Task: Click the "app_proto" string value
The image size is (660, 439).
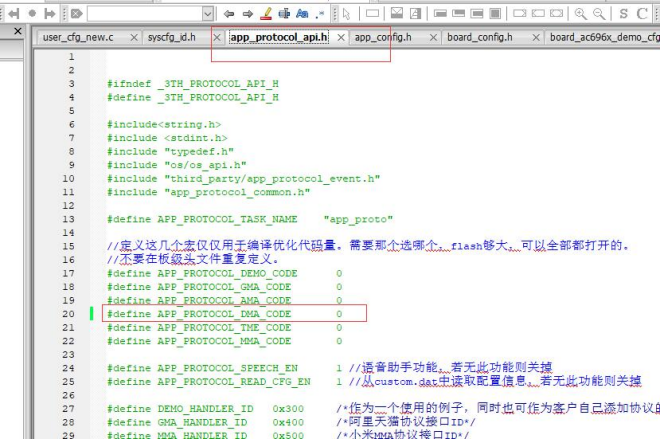Action: [x=358, y=219]
